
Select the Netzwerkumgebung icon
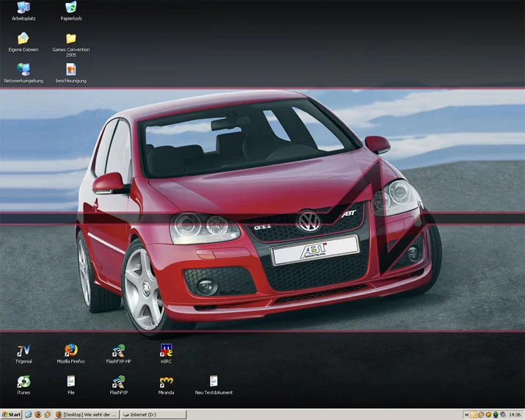pos(23,69)
